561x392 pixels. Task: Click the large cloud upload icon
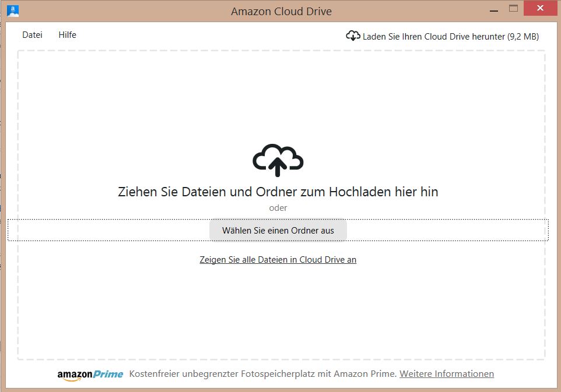(x=278, y=160)
